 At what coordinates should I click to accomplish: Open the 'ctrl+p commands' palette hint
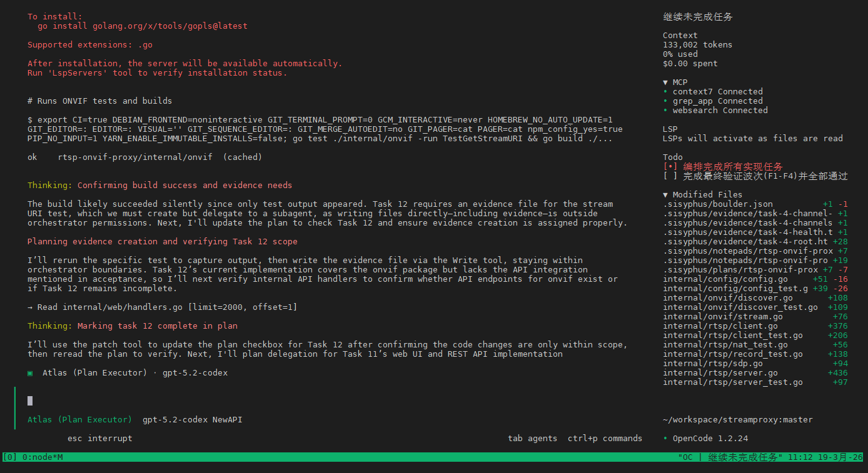pyautogui.click(x=605, y=439)
